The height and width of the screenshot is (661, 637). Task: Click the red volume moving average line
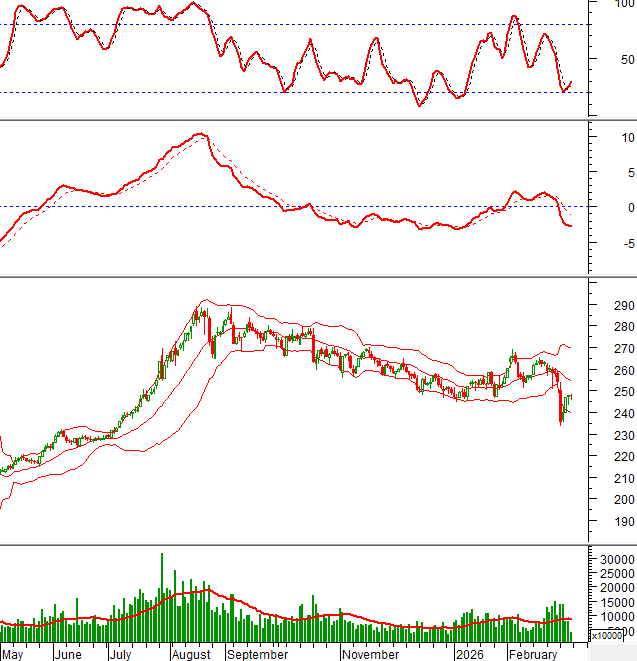tap(300, 619)
